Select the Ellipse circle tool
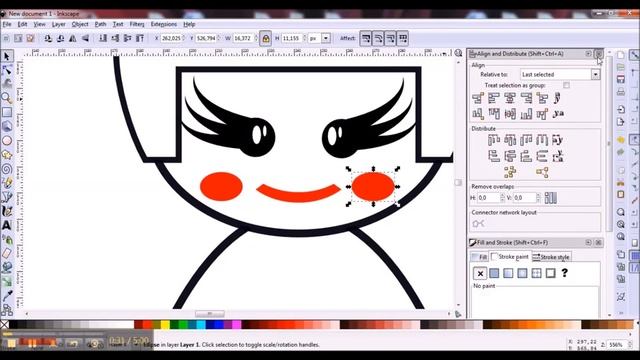Viewport: 640px width, 360px height. point(7,141)
